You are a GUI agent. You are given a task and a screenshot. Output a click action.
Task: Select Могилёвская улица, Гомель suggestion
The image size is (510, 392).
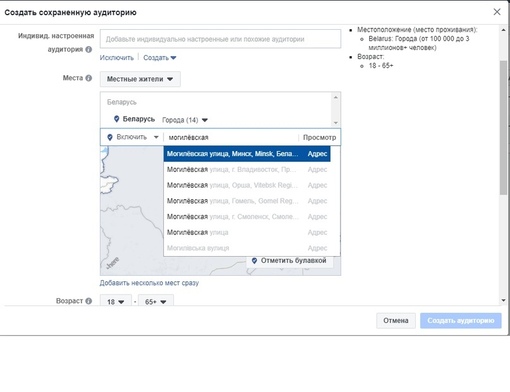pyautogui.click(x=247, y=201)
